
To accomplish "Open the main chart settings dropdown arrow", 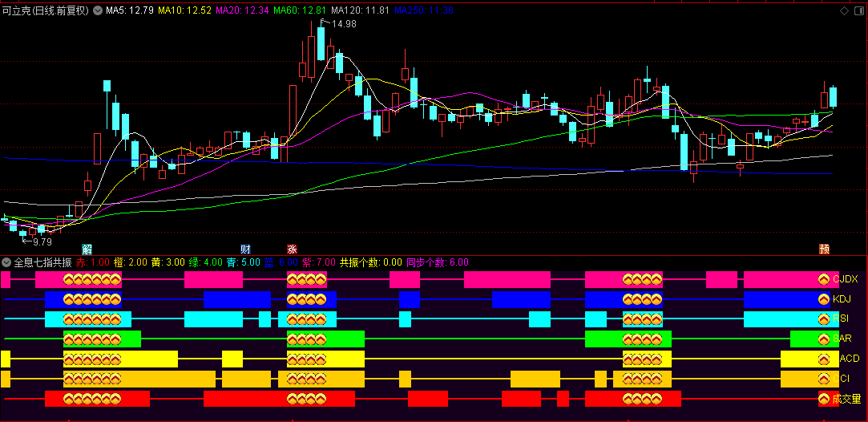I will (x=98, y=10).
